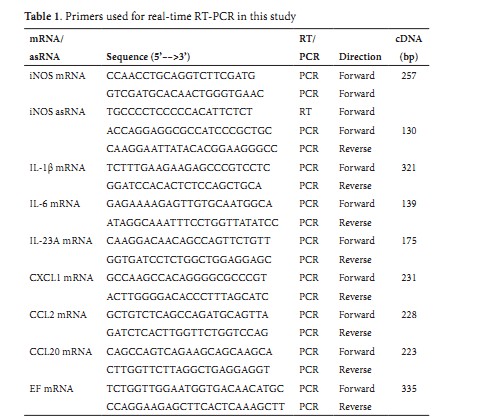
Task: Click the mRNA/asRNA column header
Action: pyautogui.click(x=46, y=48)
